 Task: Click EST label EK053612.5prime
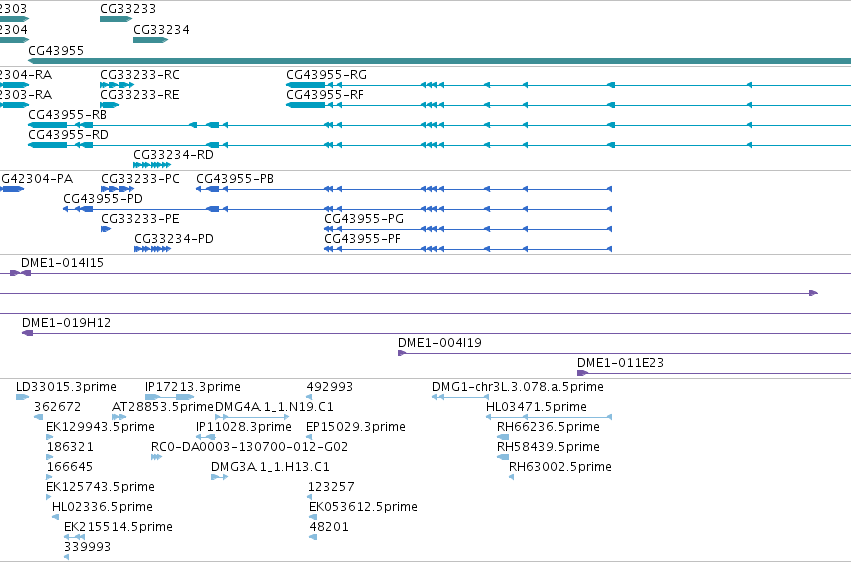363,508
